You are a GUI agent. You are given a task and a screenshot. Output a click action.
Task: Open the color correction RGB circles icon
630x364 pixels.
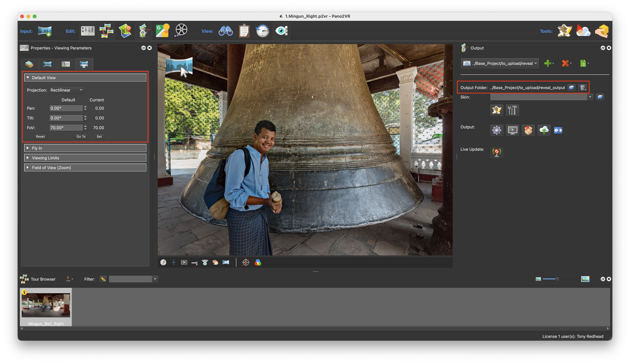tap(258, 263)
